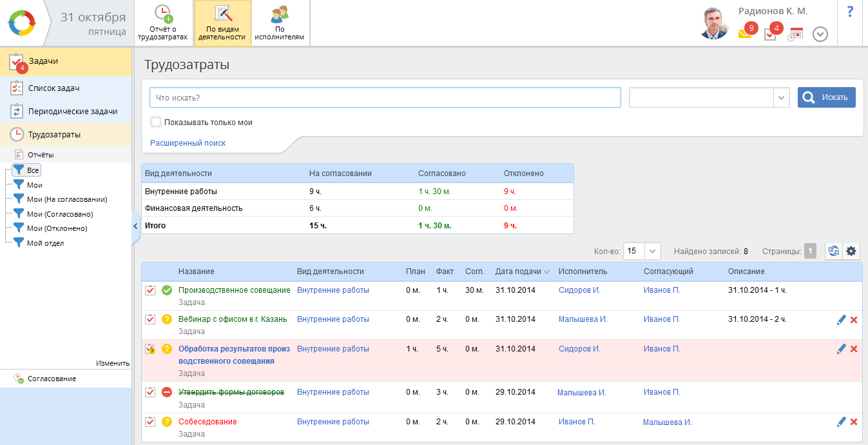The width and height of the screenshot is (868, 445).
Task: Open the calendar icon in the header
Action: point(796,34)
